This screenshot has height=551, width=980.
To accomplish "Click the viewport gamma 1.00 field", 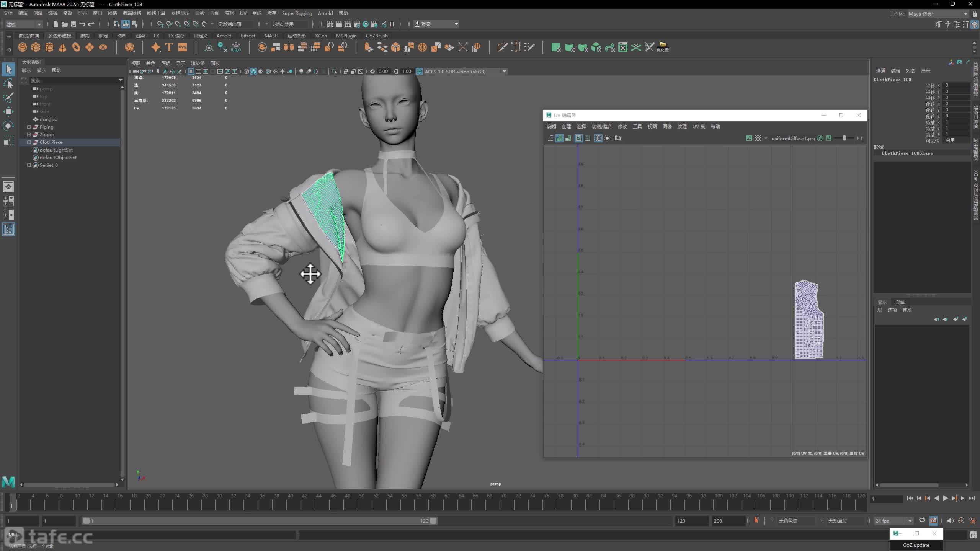I will click(406, 72).
